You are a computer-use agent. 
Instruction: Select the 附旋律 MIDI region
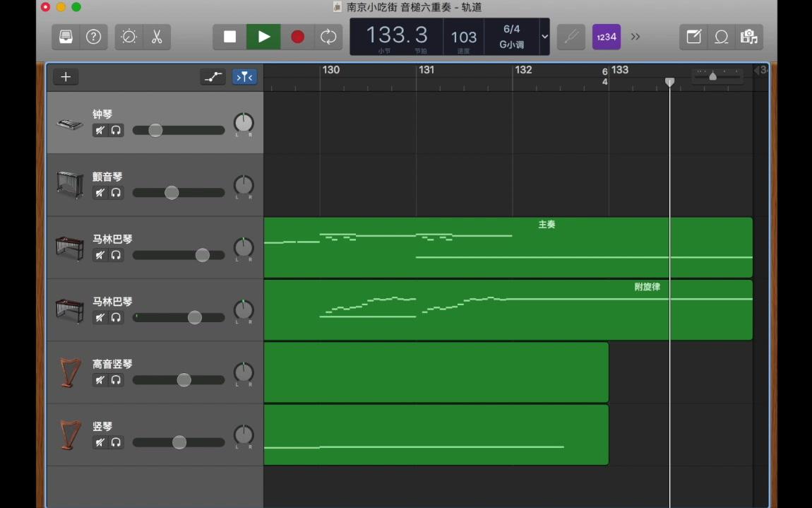508,310
